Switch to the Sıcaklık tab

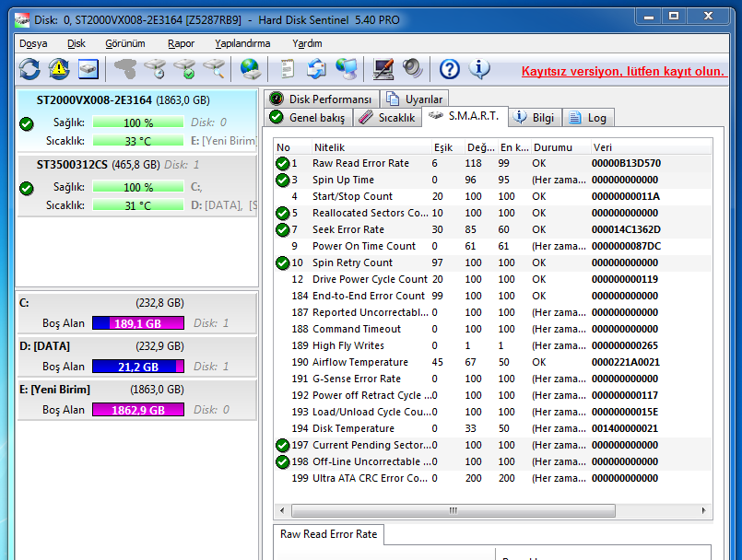coord(387,117)
